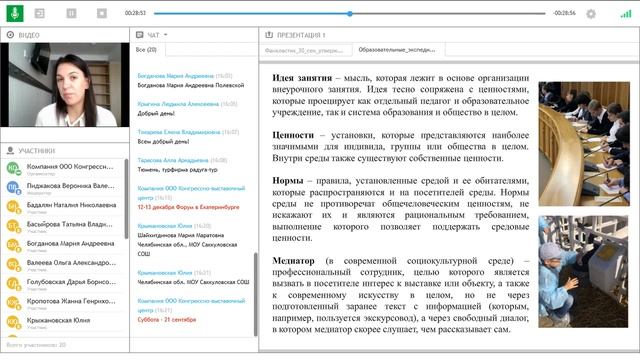The image size is (640, 360).
Task: Pause the webinar recording playback
Action: [x=71, y=13]
